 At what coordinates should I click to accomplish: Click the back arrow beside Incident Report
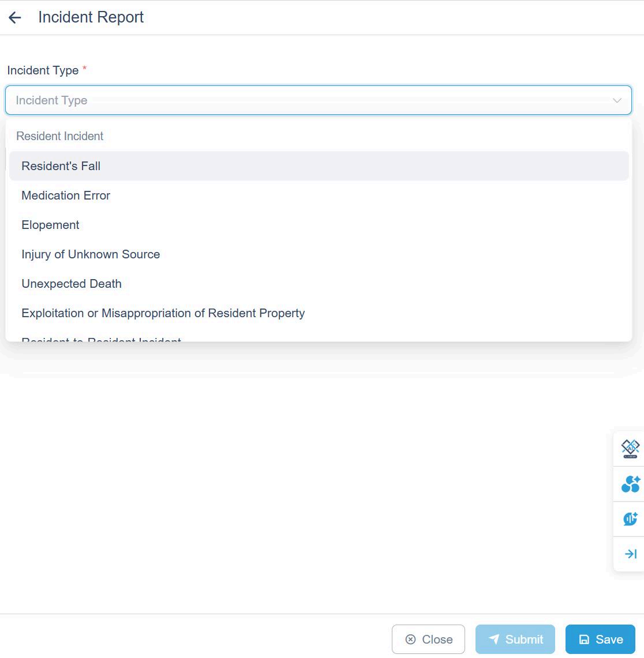pyautogui.click(x=15, y=18)
